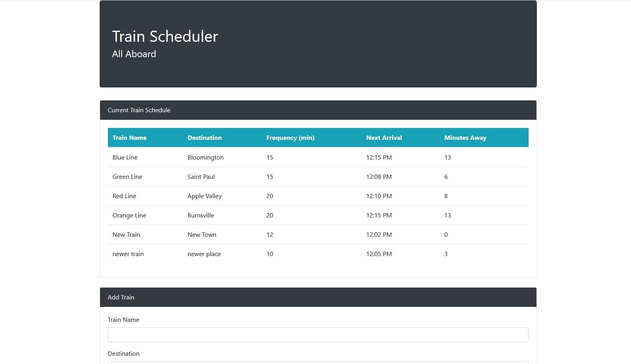Select the Blue Line train name cell

[x=125, y=158]
